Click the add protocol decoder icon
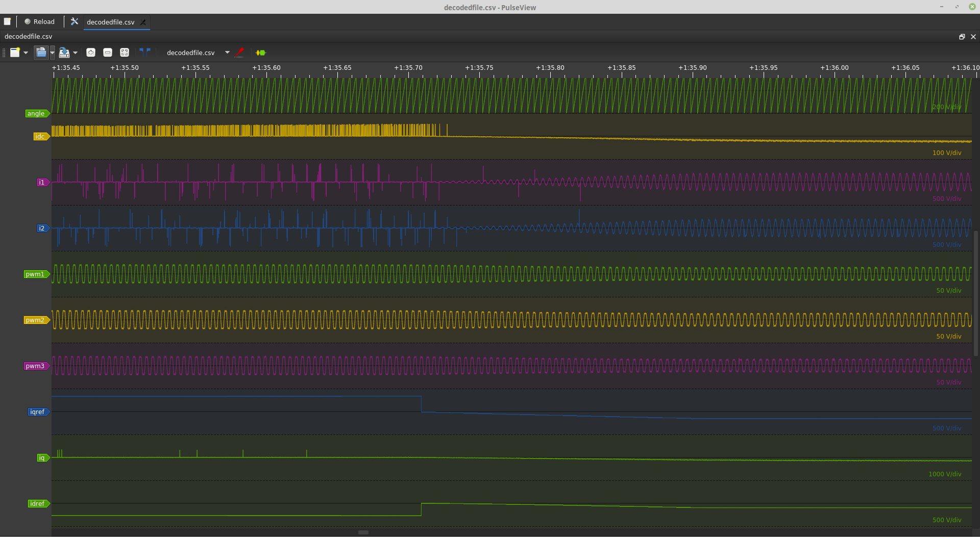The image size is (980, 537). click(x=260, y=53)
